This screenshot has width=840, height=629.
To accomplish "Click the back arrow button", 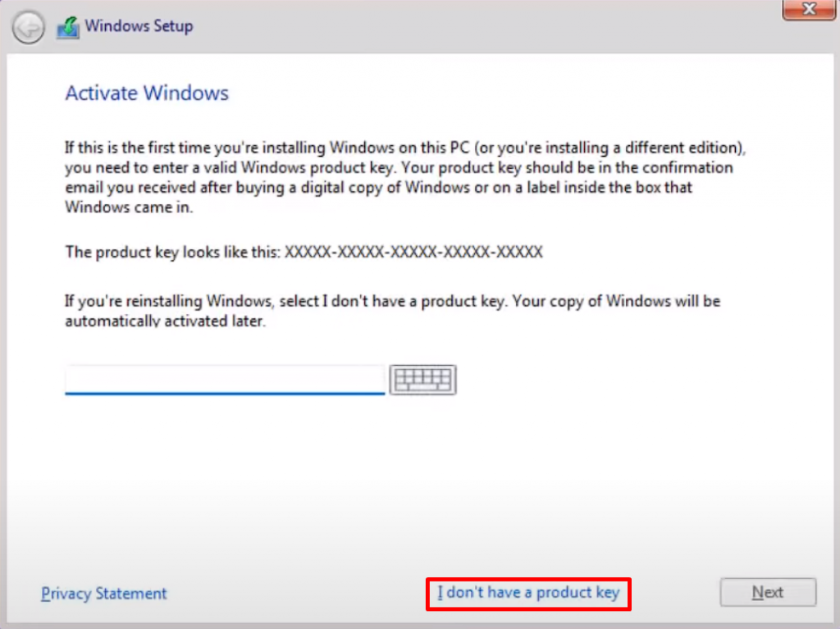I will tap(29, 27).
